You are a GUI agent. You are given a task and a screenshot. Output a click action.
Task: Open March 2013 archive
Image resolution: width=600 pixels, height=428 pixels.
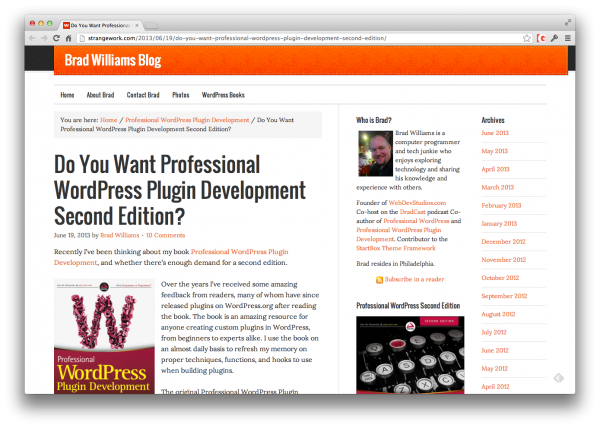click(x=497, y=187)
